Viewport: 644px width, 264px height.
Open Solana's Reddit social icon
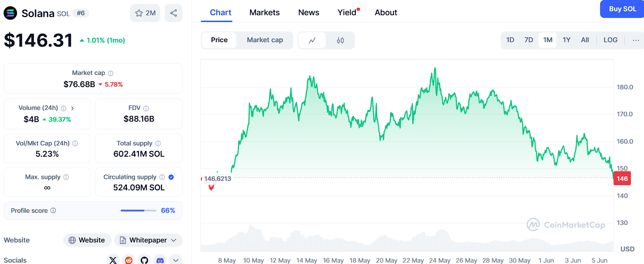(129, 260)
